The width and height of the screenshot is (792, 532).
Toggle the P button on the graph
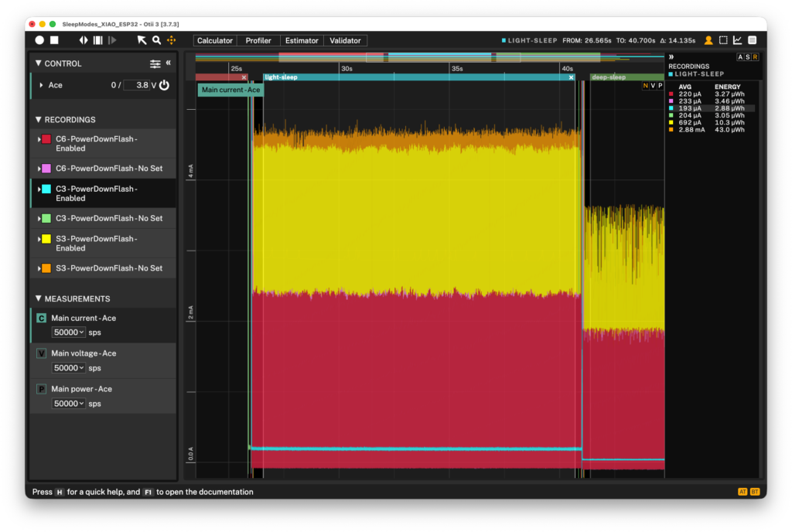(661, 86)
